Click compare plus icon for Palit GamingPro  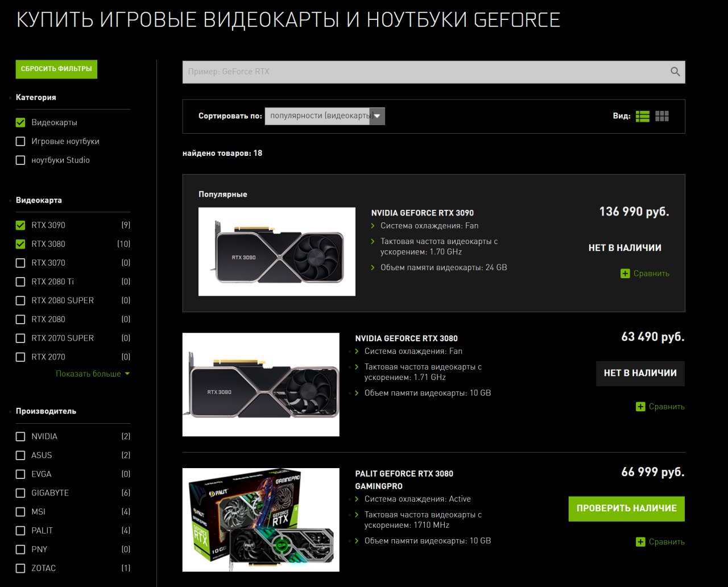(640, 542)
